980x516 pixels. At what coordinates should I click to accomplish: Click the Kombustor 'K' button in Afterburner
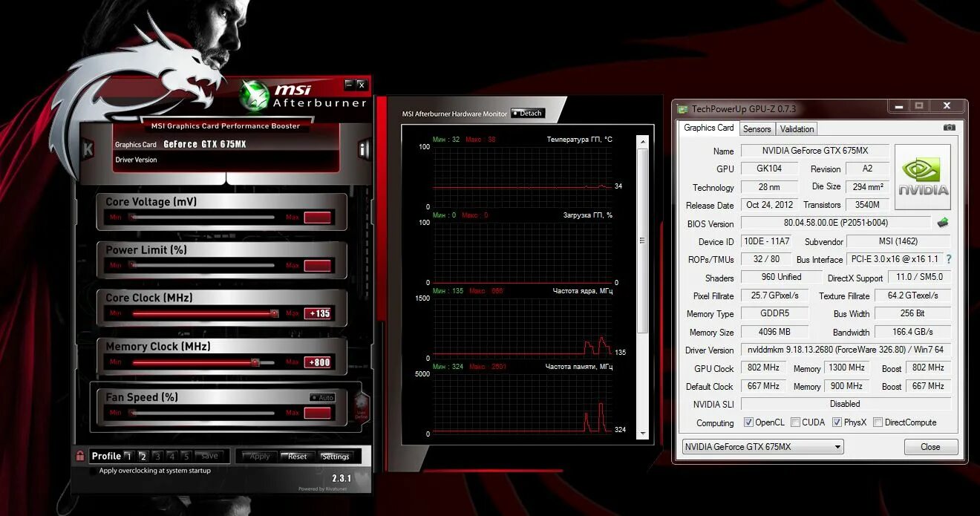click(88, 149)
